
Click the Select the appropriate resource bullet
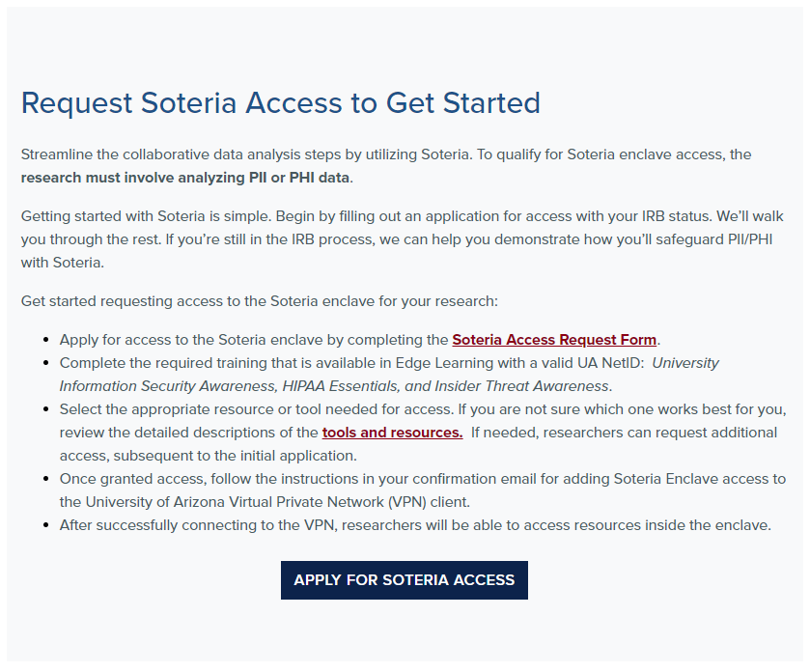(x=423, y=433)
